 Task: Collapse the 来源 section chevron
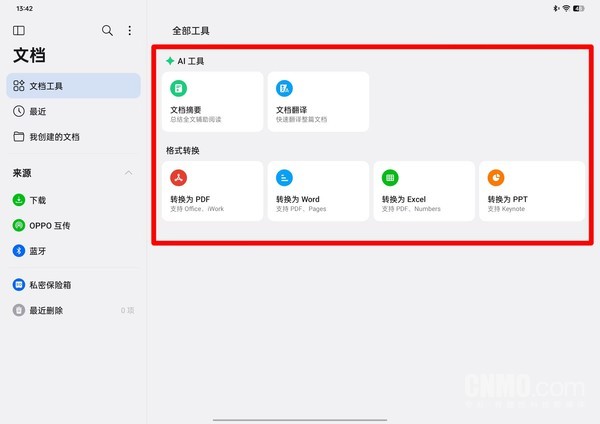(128, 173)
